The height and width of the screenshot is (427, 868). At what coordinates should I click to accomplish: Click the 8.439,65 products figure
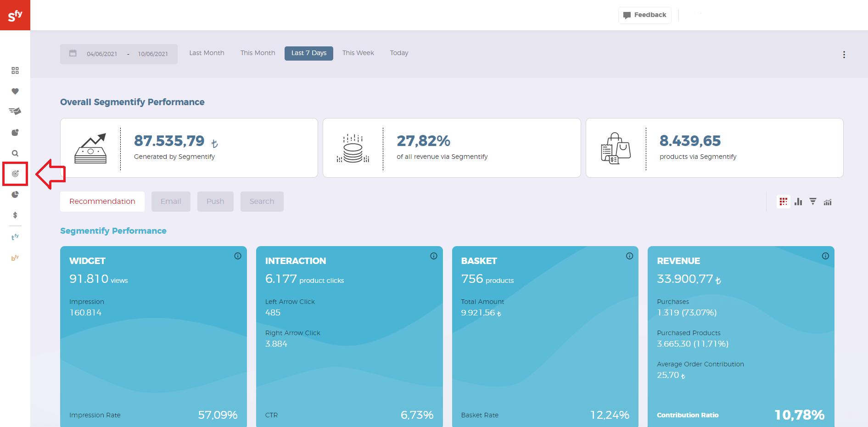coord(690,141)
